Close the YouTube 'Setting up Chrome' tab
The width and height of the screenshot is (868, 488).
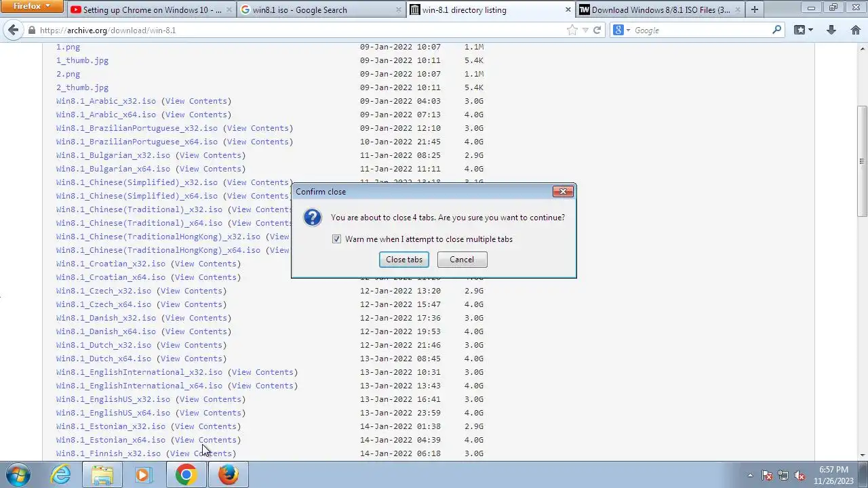pos(228,9)
